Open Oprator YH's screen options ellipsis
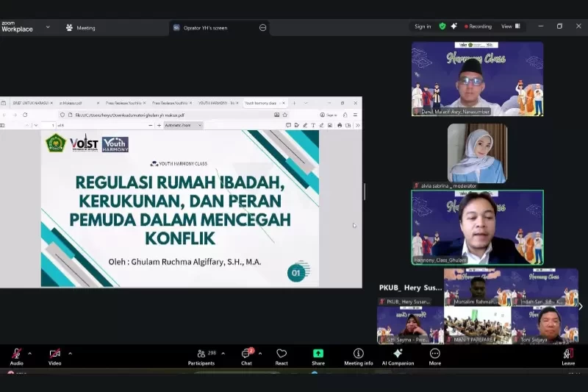 pyautogui.click(x=262, y=28)
